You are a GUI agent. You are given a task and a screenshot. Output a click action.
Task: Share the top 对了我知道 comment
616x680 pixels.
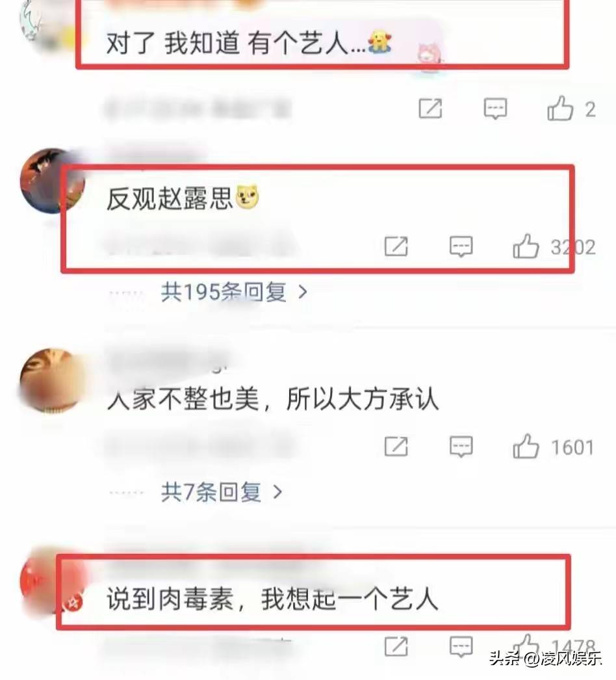430,108
